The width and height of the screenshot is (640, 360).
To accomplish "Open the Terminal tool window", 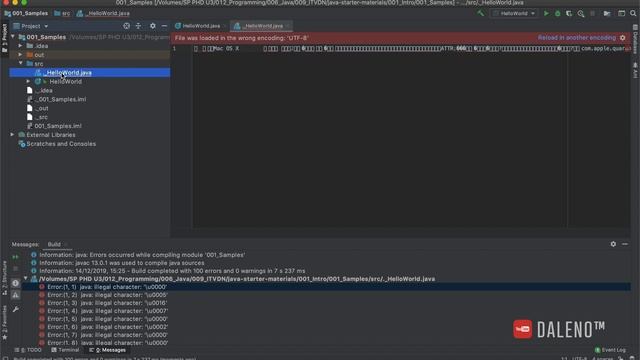I will pos(65,350).
